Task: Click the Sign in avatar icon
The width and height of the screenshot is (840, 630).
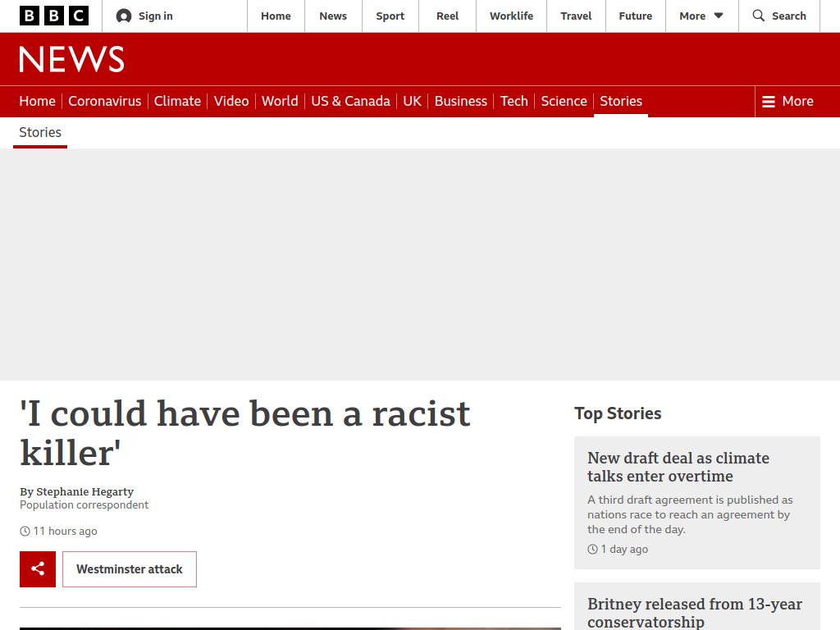Action: [124, 16]
